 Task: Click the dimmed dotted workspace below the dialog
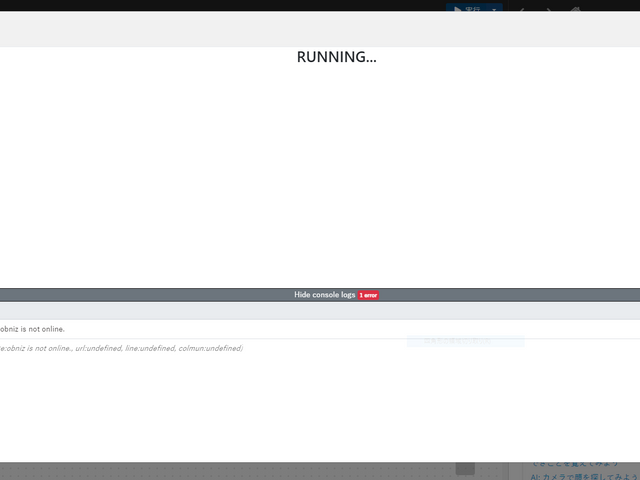[250, 471]
